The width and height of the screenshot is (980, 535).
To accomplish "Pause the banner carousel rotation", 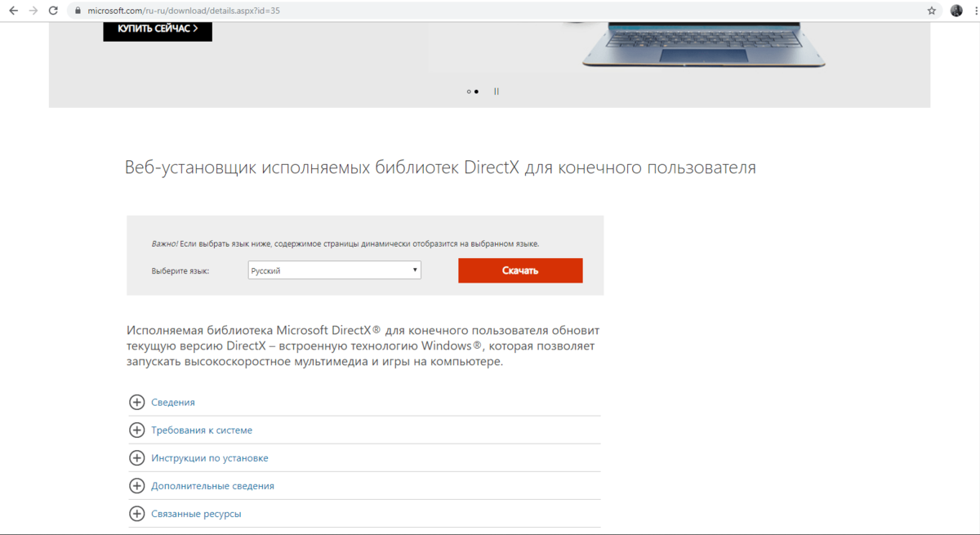I will pyautogui.click(x=496, y=91).
